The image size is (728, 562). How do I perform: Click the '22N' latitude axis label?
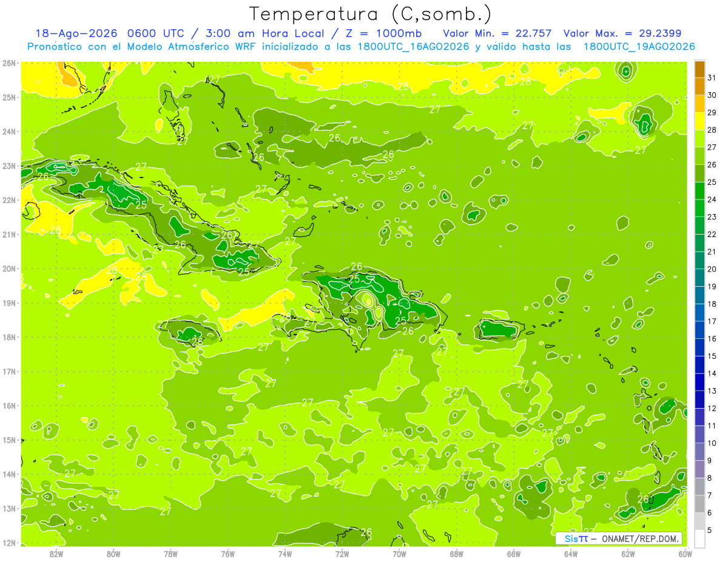click(9, 200)
